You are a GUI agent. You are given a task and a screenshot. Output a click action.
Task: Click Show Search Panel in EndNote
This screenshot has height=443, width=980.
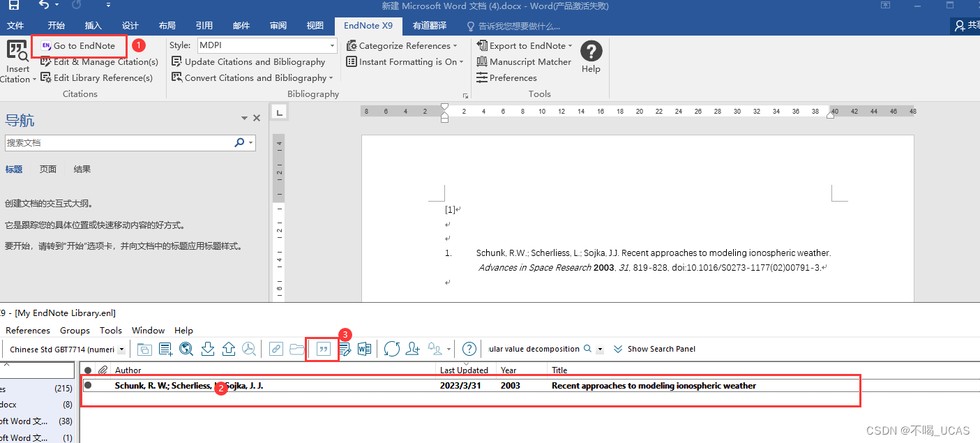coord(655,350)
